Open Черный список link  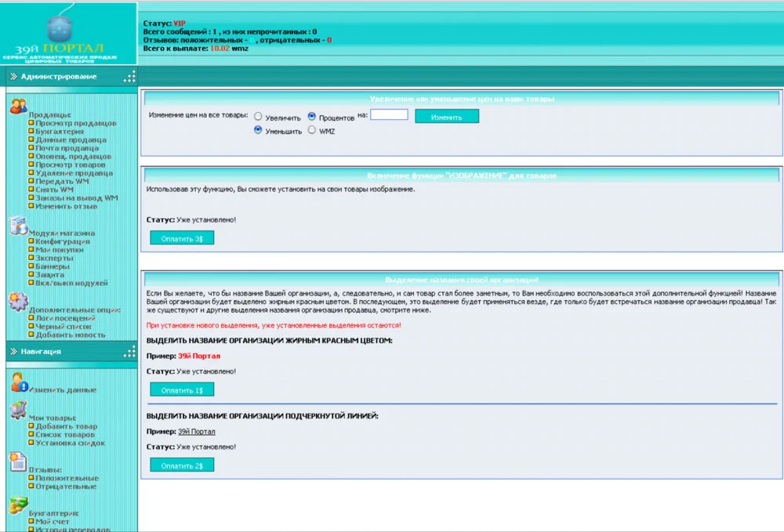pos(64,327)
